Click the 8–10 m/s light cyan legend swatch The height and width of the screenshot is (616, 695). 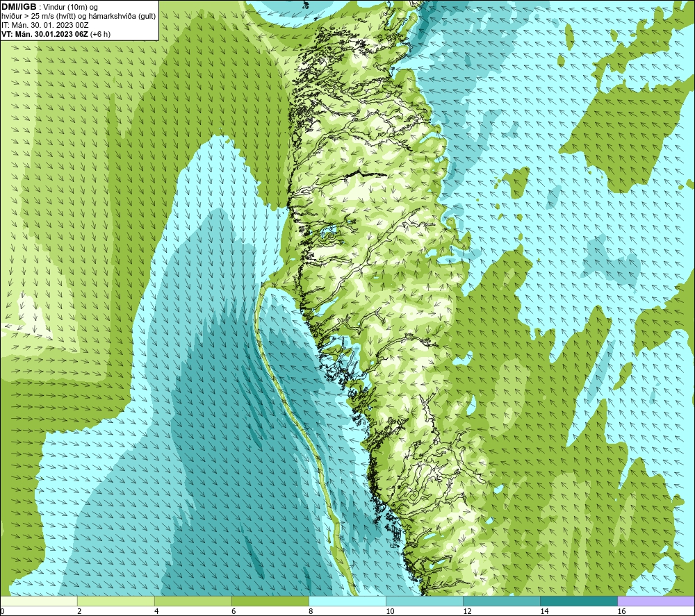347,601
